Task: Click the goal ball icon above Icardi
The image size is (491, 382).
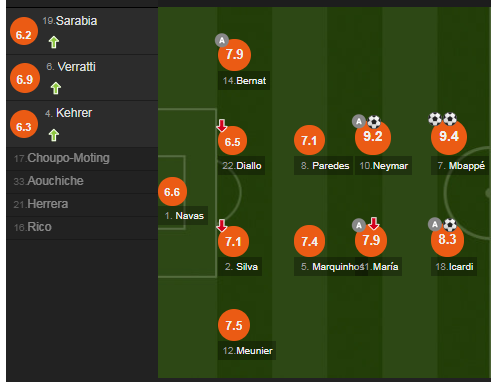Action: (x=450, y=225)
